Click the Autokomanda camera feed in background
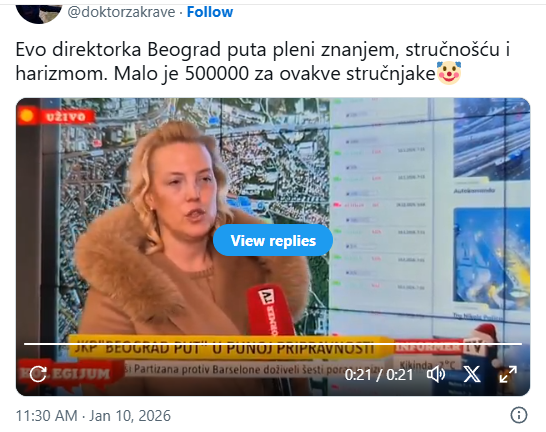The height and width of the screenshot is (432, 546). 491,146
